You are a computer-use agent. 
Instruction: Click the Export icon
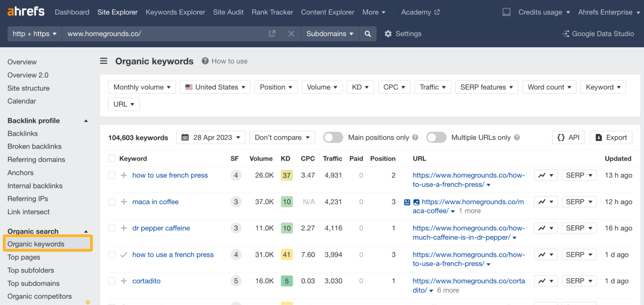pos(599,137)
